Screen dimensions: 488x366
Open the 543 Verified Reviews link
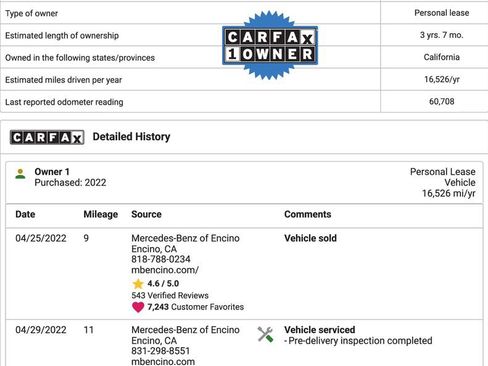(x=170, y=295)
